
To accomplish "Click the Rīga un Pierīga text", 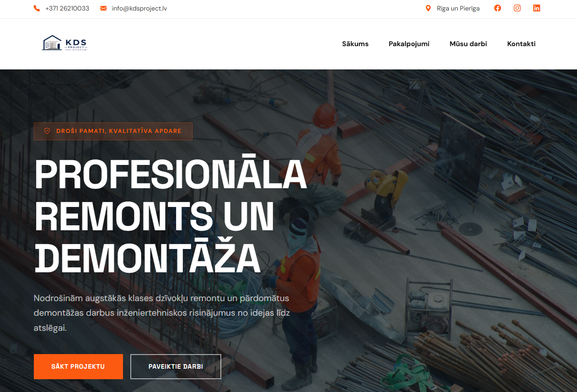I will pyautogui.click(x=458, y=8).
